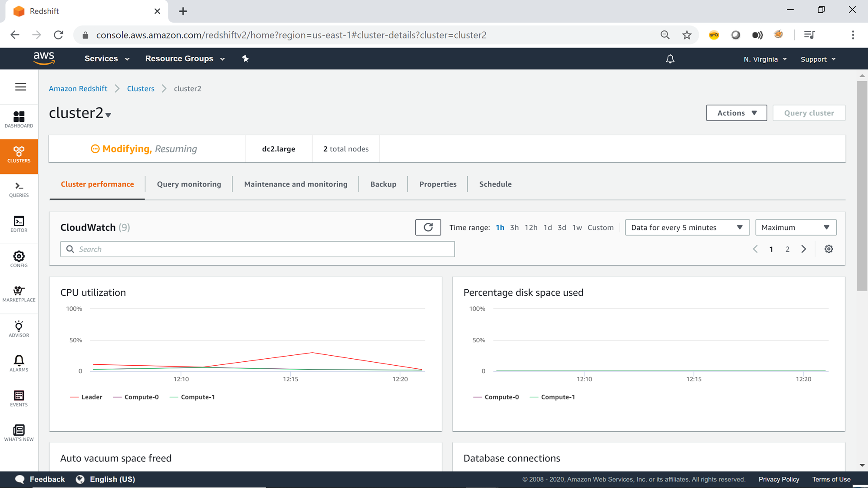
Task: Expand the Actions dropdown
Action: point(736,113)
